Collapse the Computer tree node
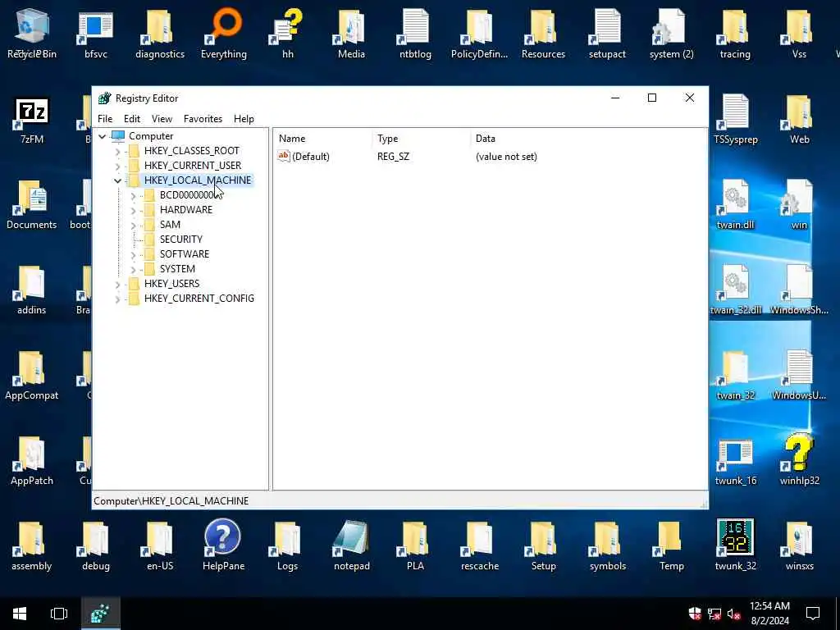840x630 pixels. (102, 136)
